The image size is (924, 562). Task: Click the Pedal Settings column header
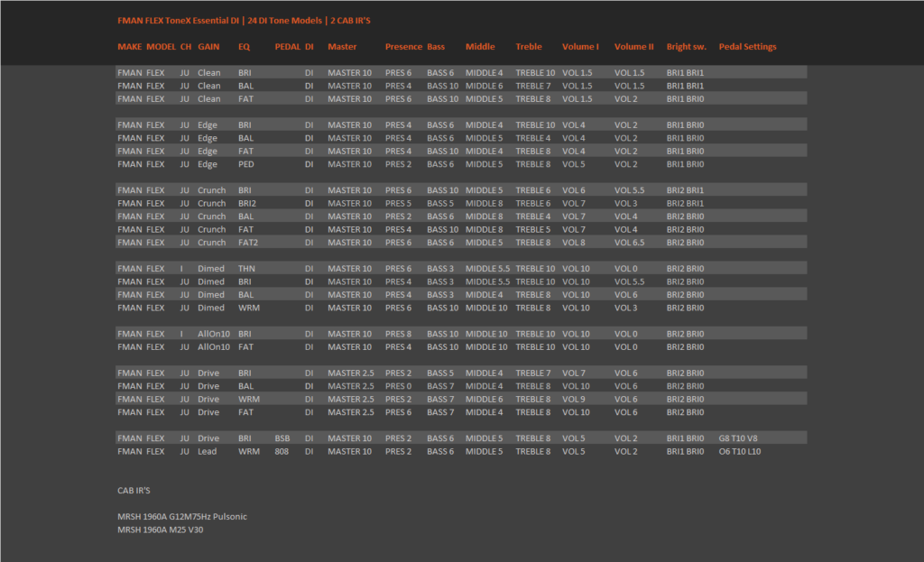747,47
